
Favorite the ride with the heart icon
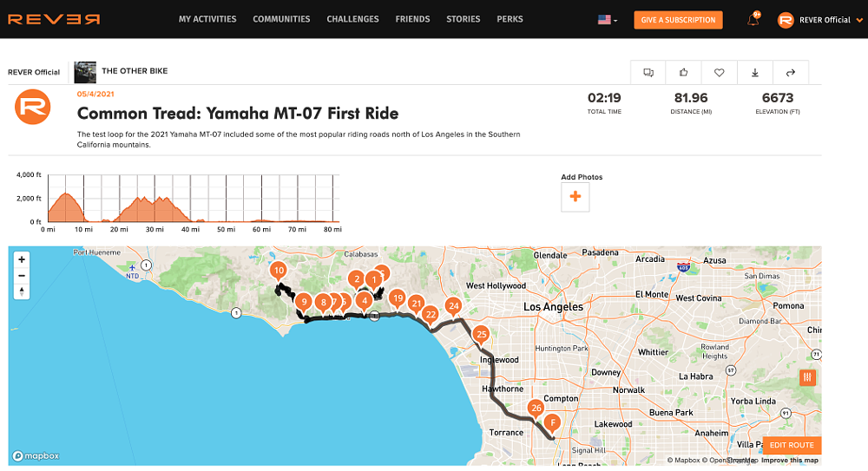pyautogui.click(x=720, y=73)
